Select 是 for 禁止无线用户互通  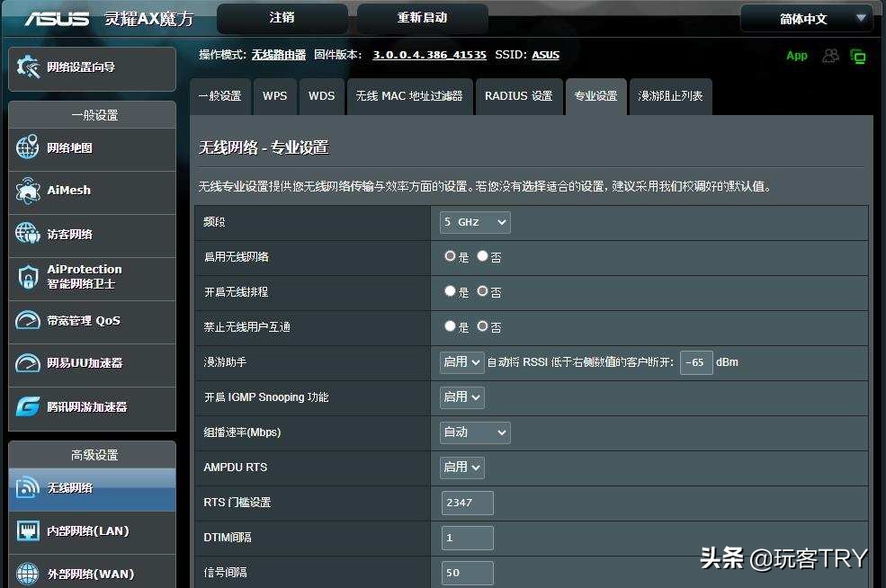point(450,326)
